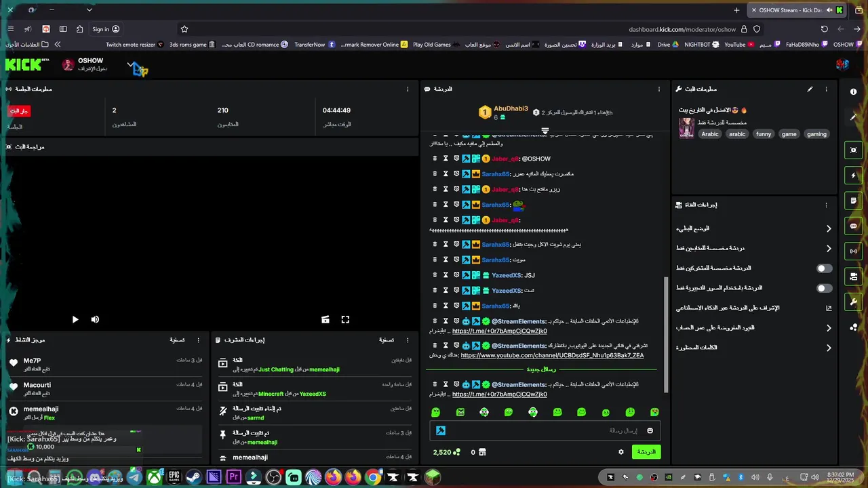Click the 2,520 channel points balance
The height and width of the screenshot is (488, 868).
[x=446, y=452]
